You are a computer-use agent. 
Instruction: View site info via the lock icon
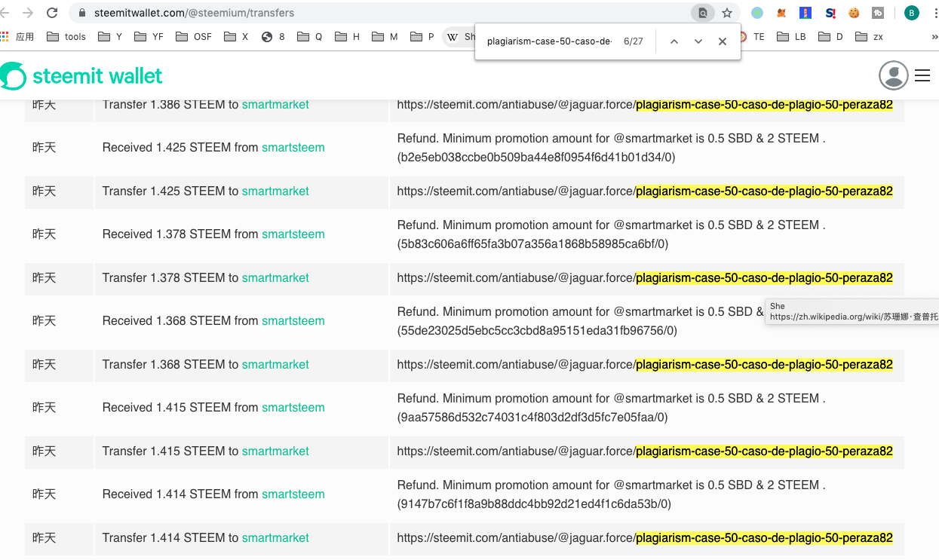81,13
